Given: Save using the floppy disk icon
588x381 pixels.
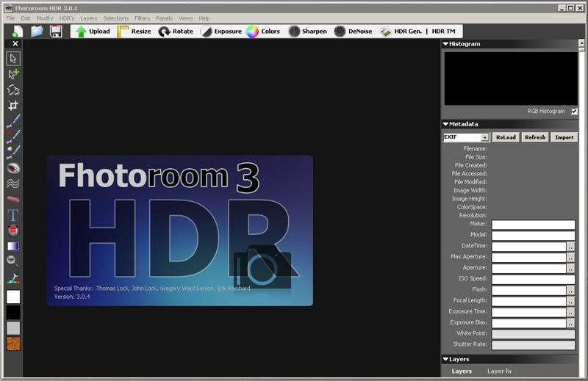Looking at the screenshot, I should 56,32.
